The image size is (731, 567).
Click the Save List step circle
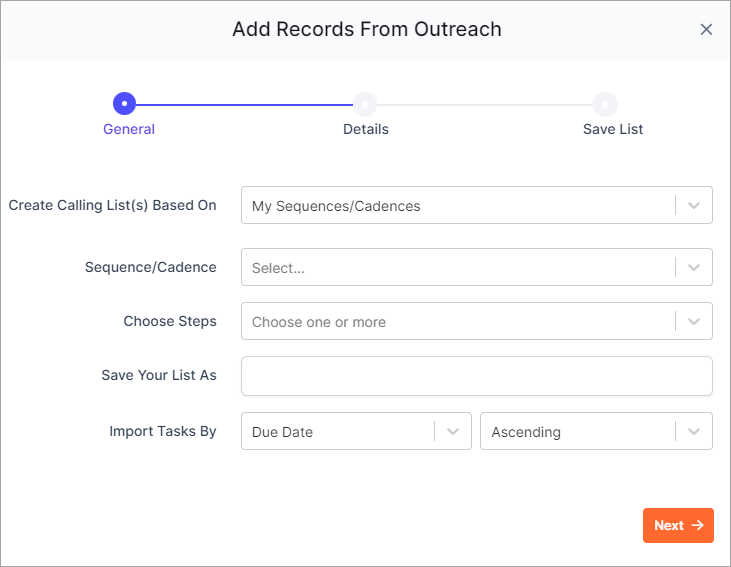coord(605,104)
